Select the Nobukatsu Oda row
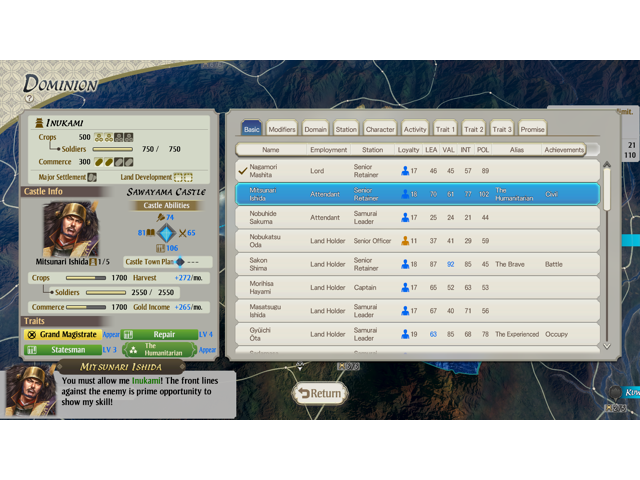The image size is (640, 480). point(418,241)
